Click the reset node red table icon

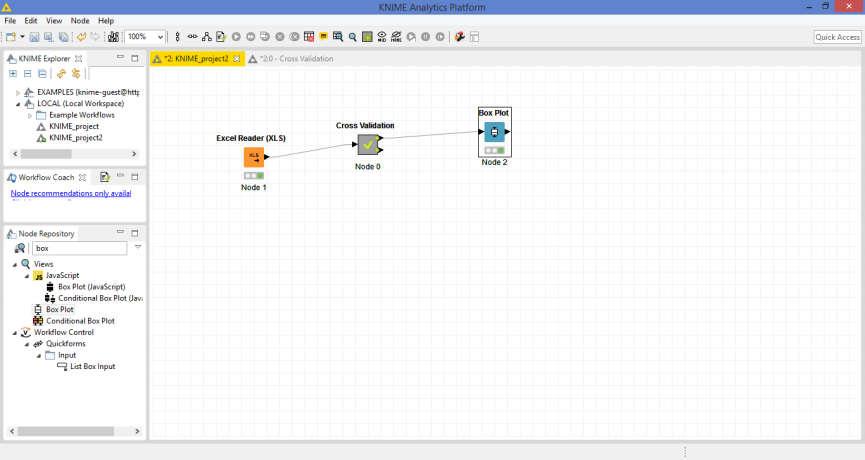[309, 37]
